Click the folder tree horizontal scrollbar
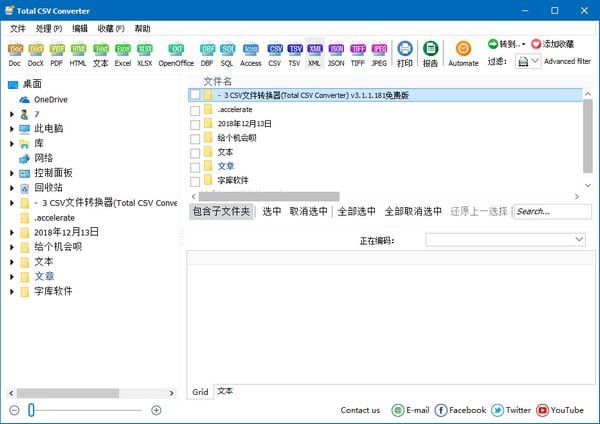This screenshot has height=424, width=600. (68, 393)
